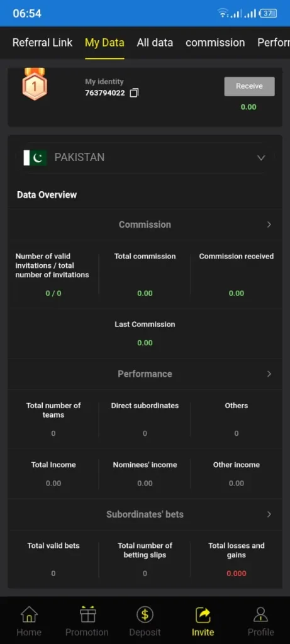Open Home from bottom navigation
Image resolution: width=290 pixels, height=644 pixels.
(29, 622)
